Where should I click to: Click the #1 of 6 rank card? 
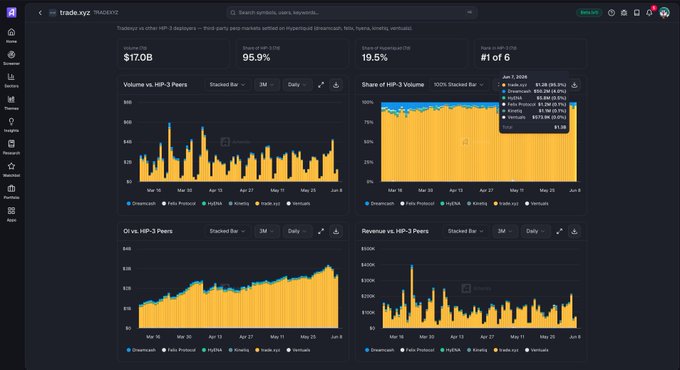pos(530,53)
